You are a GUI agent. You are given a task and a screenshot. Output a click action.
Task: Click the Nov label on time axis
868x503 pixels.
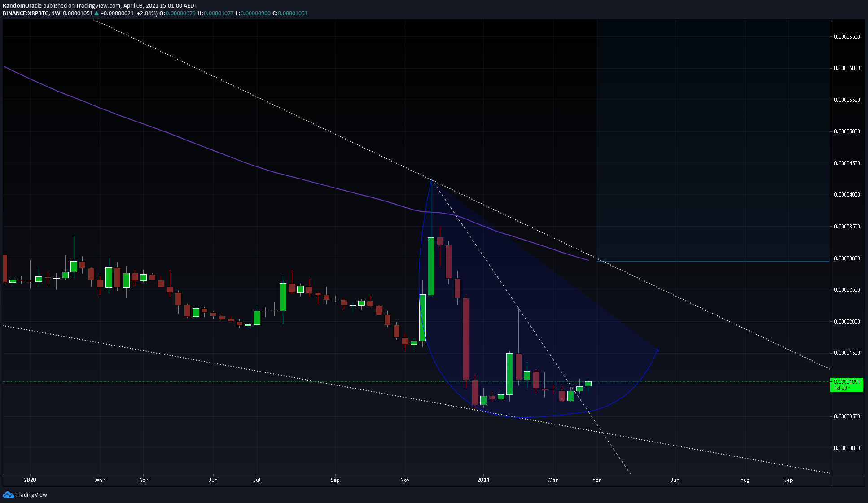pos(405,480)
